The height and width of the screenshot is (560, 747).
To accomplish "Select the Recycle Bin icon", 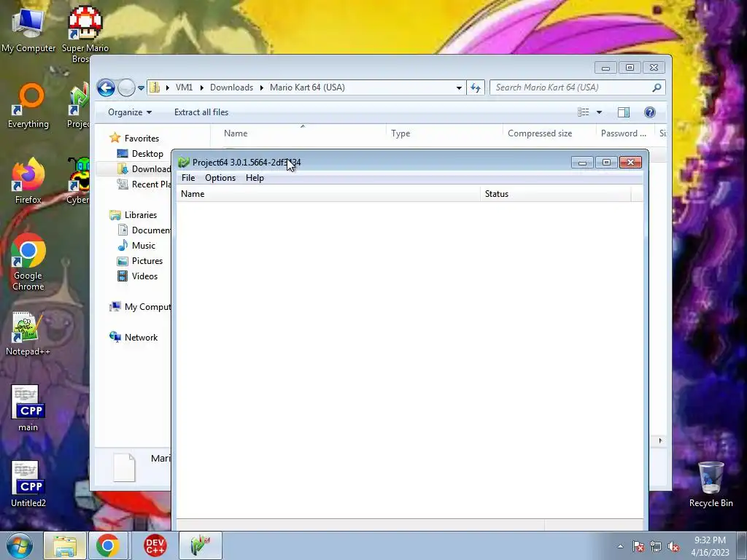I will coord(711,484).
